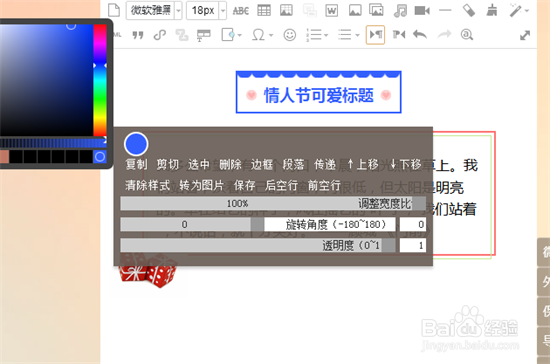Image resolution: width=550 pixels, height=364 pixels.
Task: Click the Word import icon
Action: [331, 11]
